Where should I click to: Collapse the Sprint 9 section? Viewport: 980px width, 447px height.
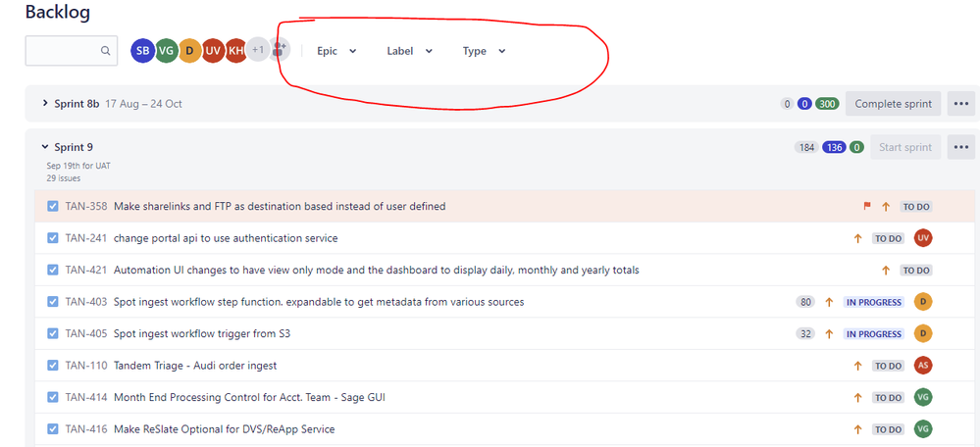tap(45, 147)
